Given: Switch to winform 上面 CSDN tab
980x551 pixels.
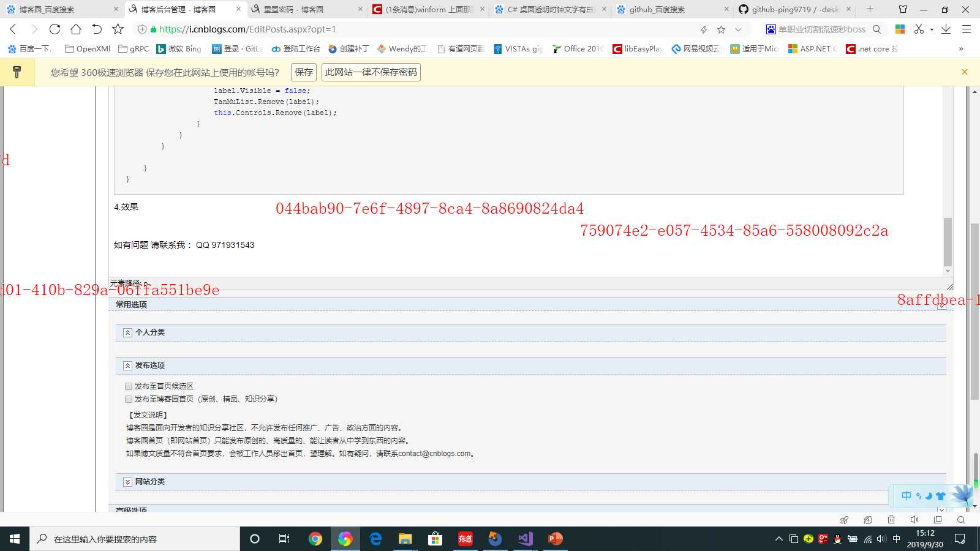Looking at the screenshot, I should tap(429, 9).
